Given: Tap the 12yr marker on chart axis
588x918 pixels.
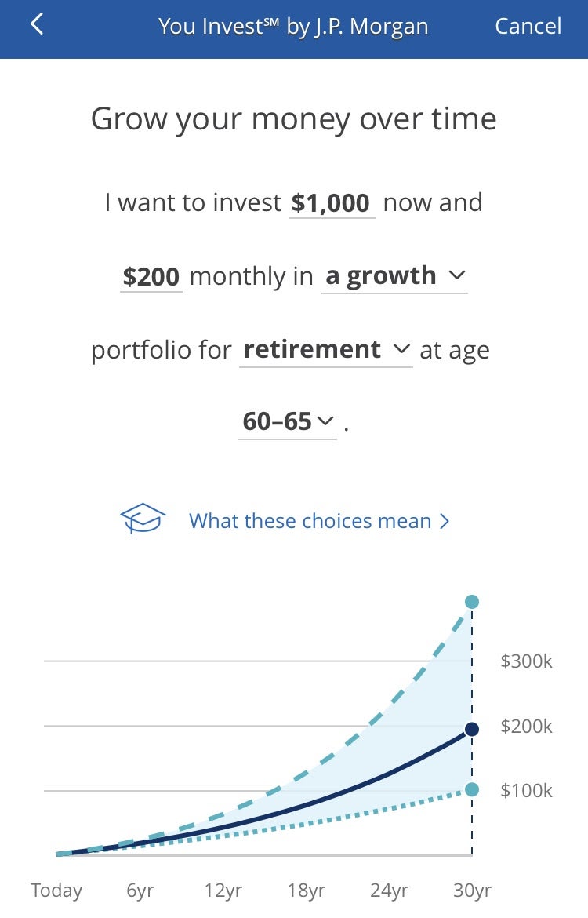Looking at the screenshot, I should [x=223, y=891].
